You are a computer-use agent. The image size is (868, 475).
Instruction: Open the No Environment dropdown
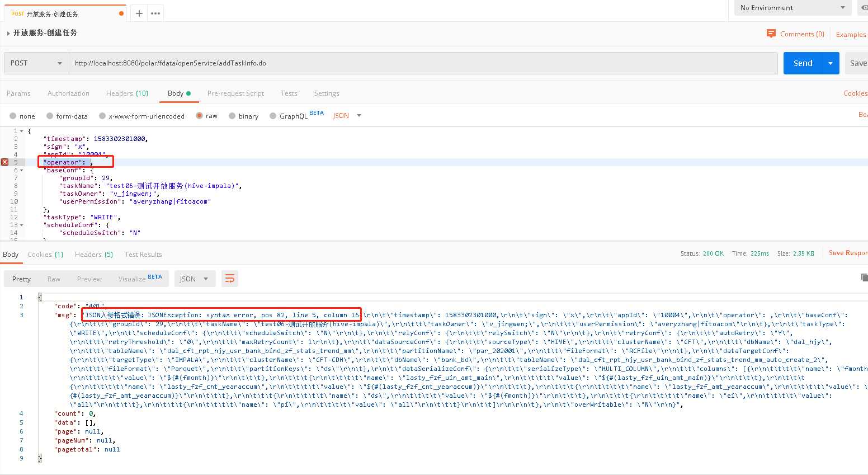[792, 8]
